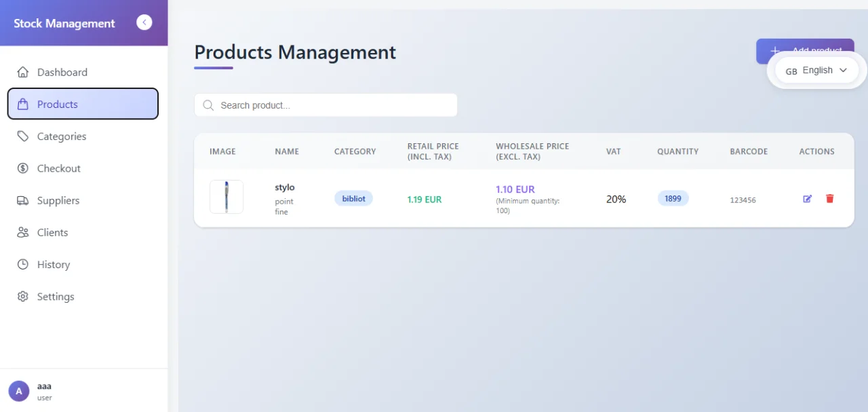Click the Categories tag icon

[x=23, y=136]
